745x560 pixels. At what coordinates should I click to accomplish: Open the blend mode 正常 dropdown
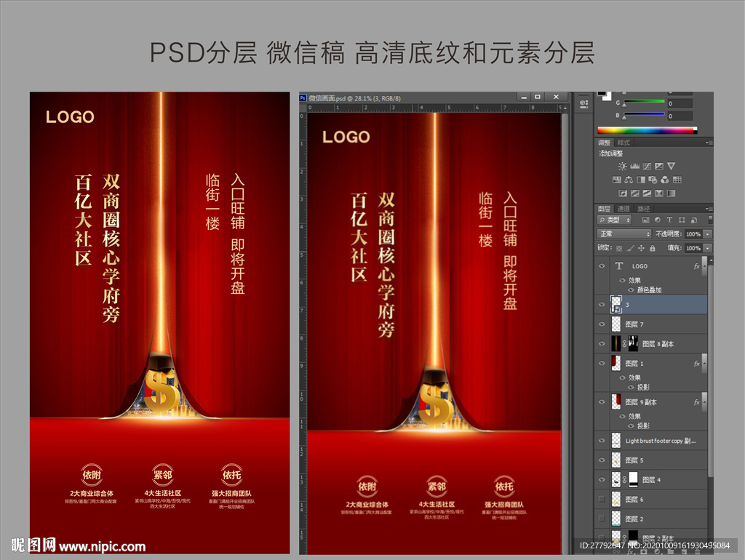624,234
